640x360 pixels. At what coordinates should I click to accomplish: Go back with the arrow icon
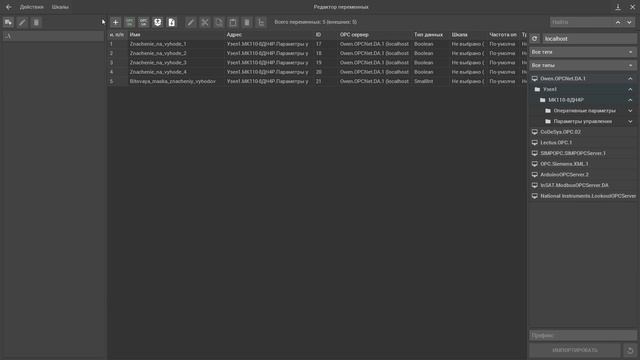[9, 7]
